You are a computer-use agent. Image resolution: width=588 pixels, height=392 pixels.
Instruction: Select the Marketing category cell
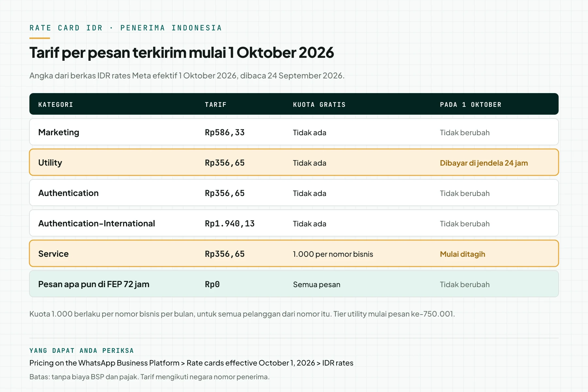[x=59, y=132]
